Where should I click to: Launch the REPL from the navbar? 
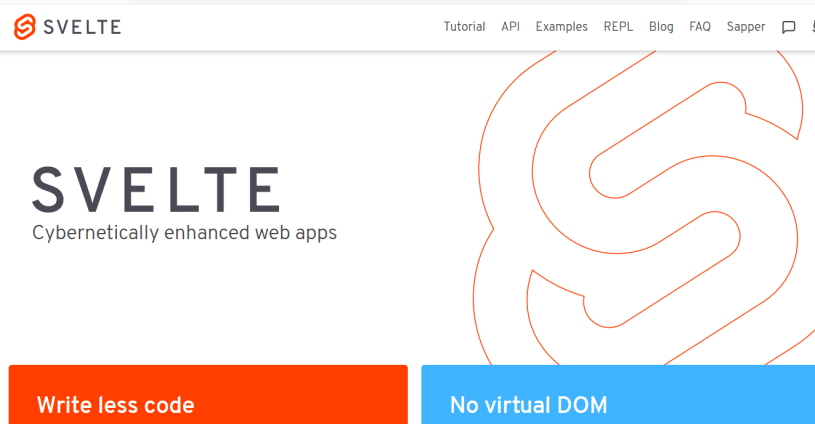(618, 27)
